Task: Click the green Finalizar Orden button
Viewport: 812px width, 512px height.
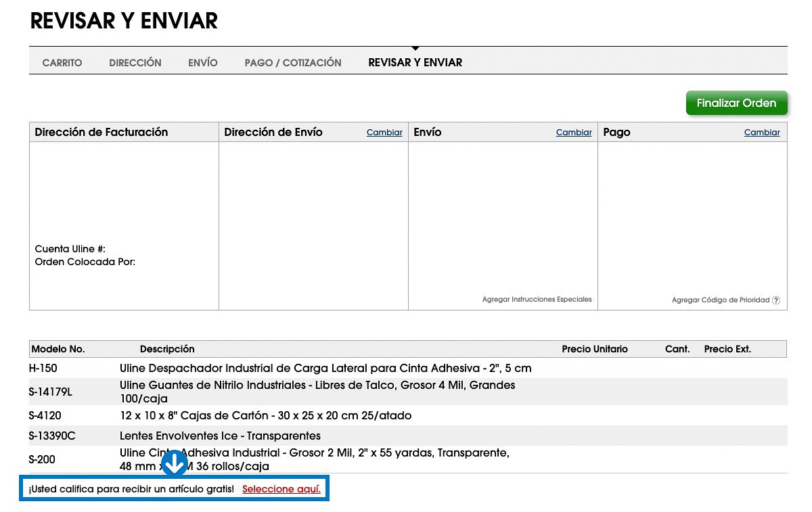Action: (x=737, y=103)
